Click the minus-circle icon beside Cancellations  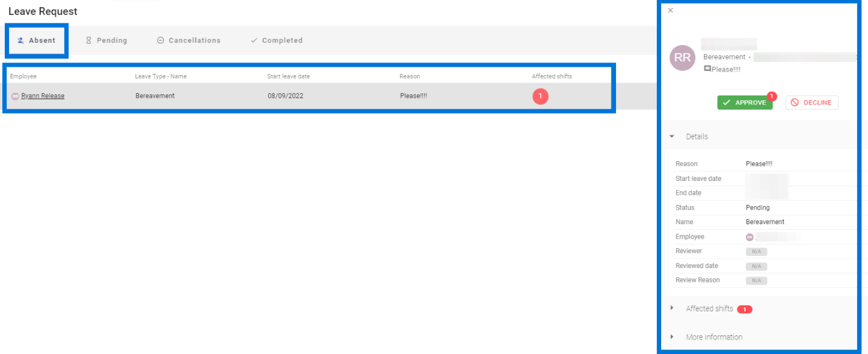[160, 40]
